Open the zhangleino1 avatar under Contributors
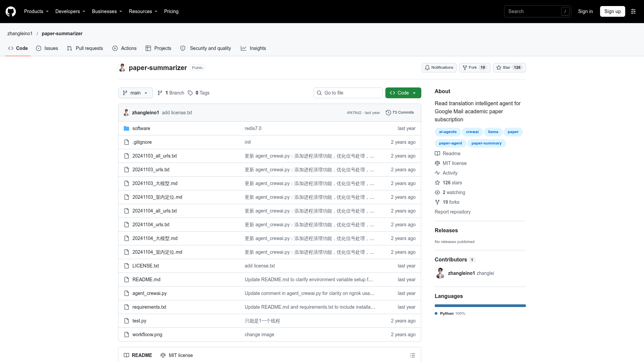644x362 pixels. [440, 273]
